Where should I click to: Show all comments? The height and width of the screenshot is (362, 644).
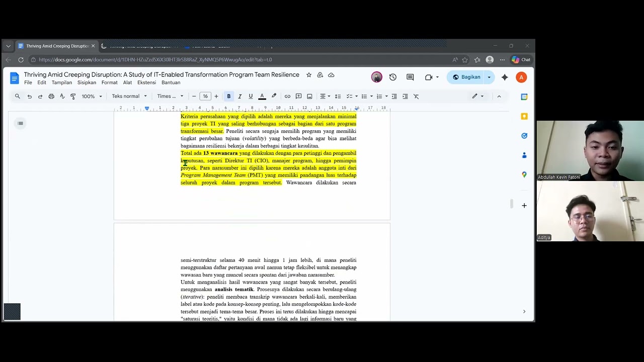[x=410, y=77]
